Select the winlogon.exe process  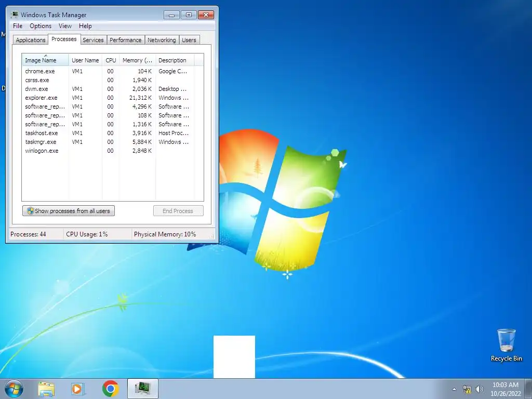109,151
